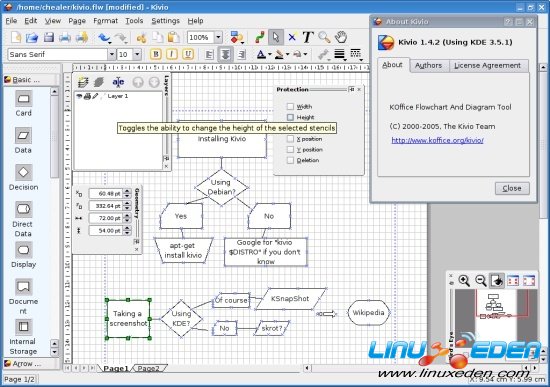Expand the Sans Serif font dropdown
This screenshot has height=387, width=550.
[112, 54]
